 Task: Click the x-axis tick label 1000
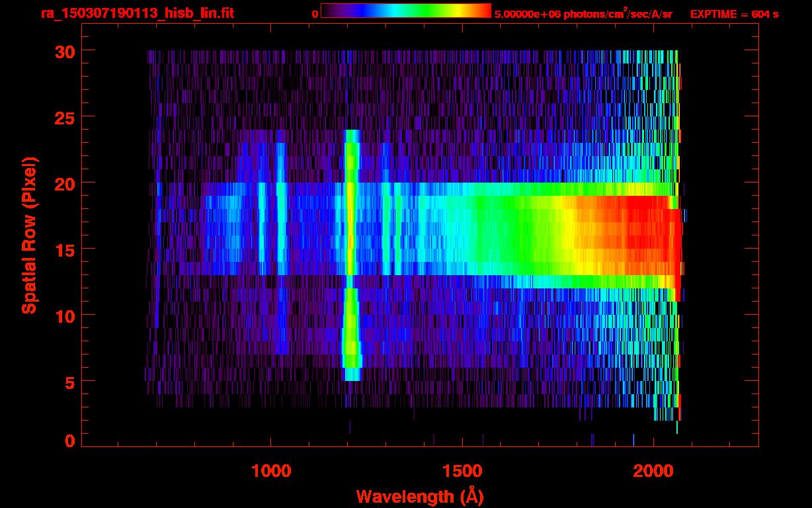pos(271,472)
